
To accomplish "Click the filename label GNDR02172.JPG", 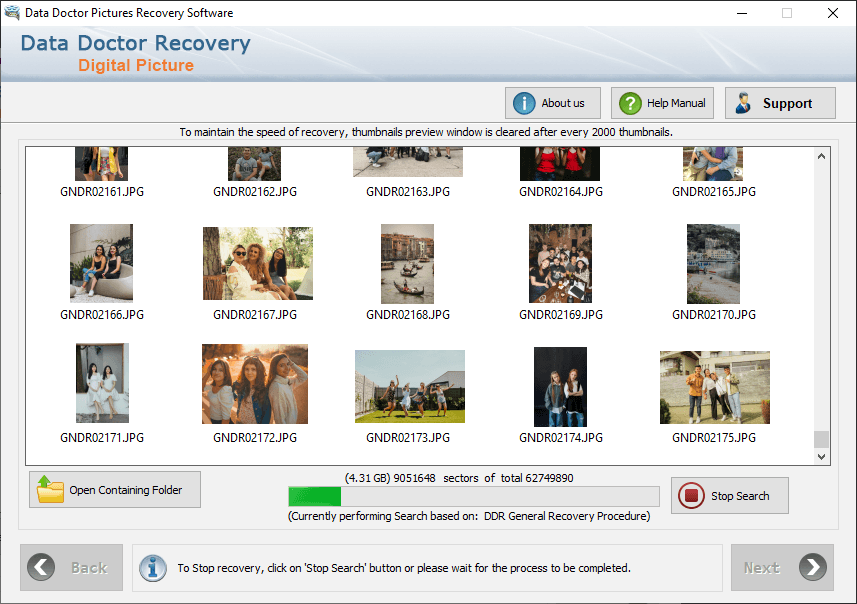I will 255,438.
